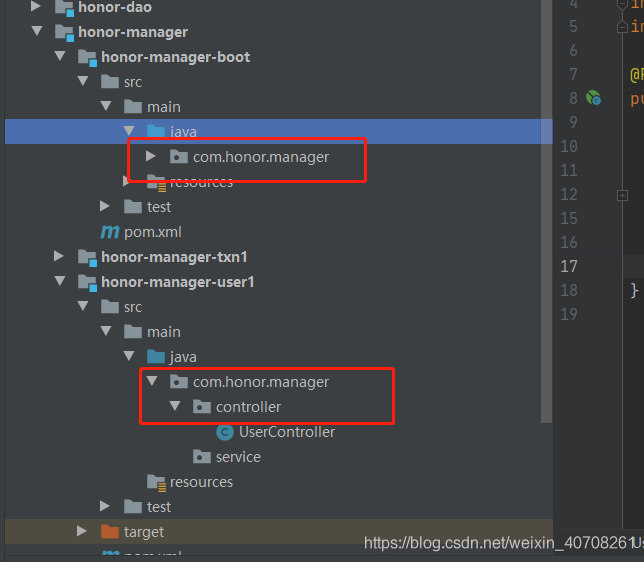Click the orange target folder icon
This screenshot has height=562, width=644.
tap(109, 532)
